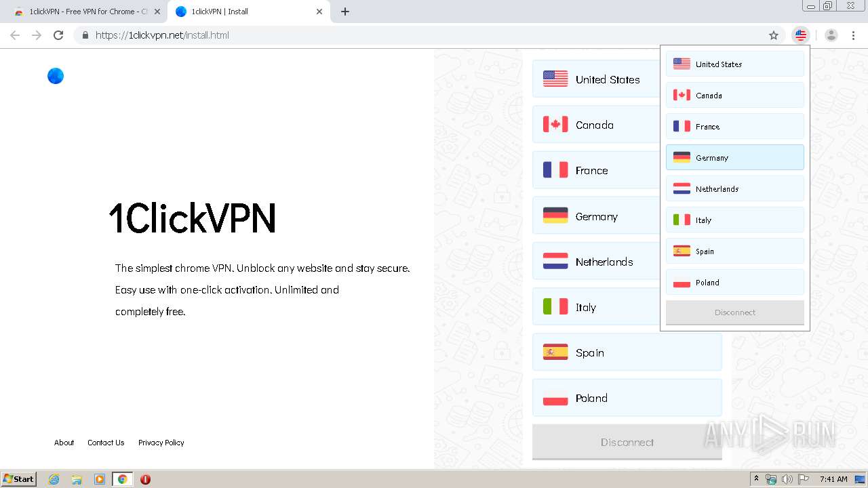Image resolution: width=868 pixels, height=488 pixels.
Task: Click the padlock site security icon
Action: pos(85,35)
